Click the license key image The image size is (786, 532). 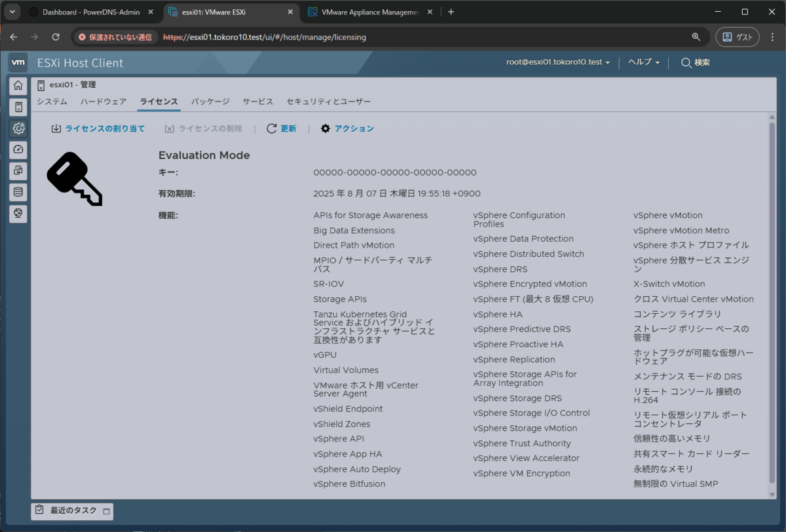click(x=74, y=179)
